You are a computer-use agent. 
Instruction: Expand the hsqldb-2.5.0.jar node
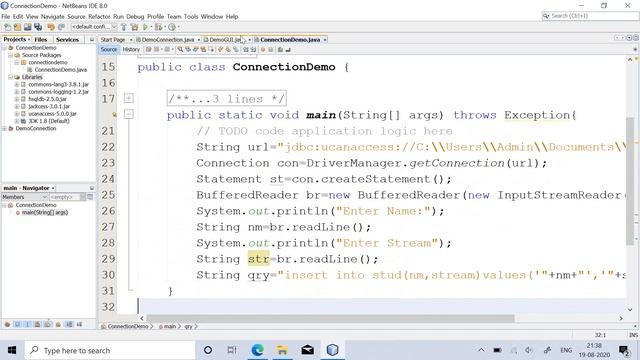click(x=17, y=99)
